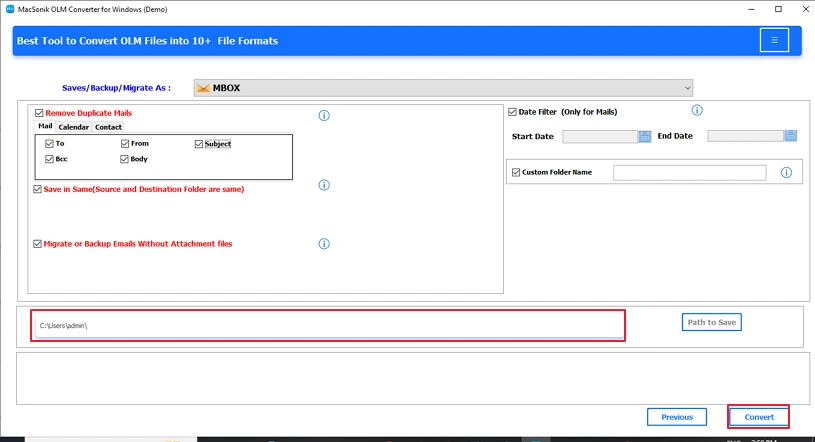815x442 pixels.
Task: Click info icon next to Date Filter
Action: (x=697, y=111)
